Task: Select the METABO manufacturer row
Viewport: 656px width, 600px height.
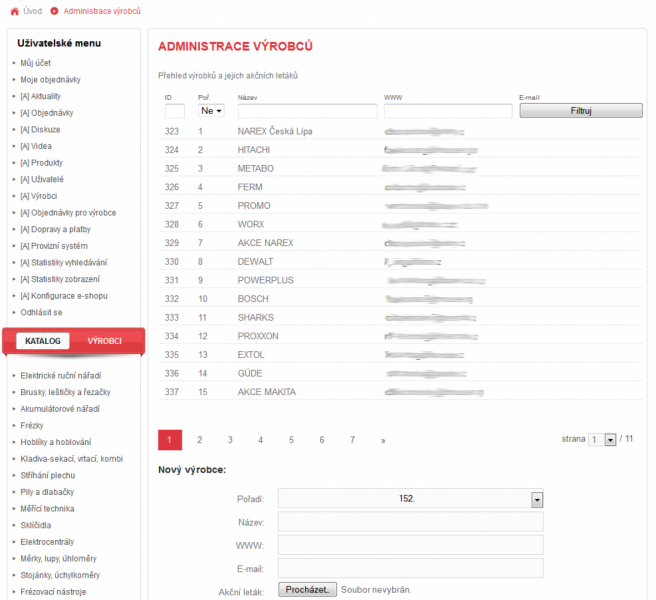Action: click(400, 169)
